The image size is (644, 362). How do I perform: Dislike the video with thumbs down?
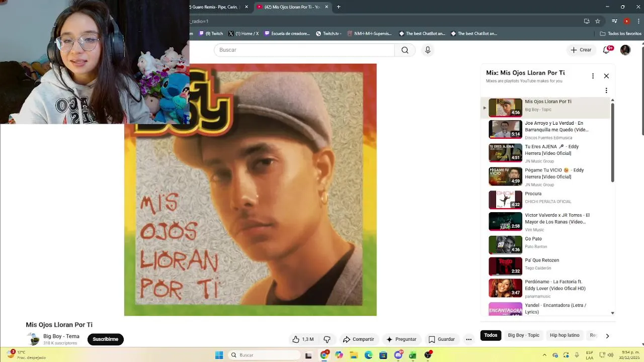[327, 339]
